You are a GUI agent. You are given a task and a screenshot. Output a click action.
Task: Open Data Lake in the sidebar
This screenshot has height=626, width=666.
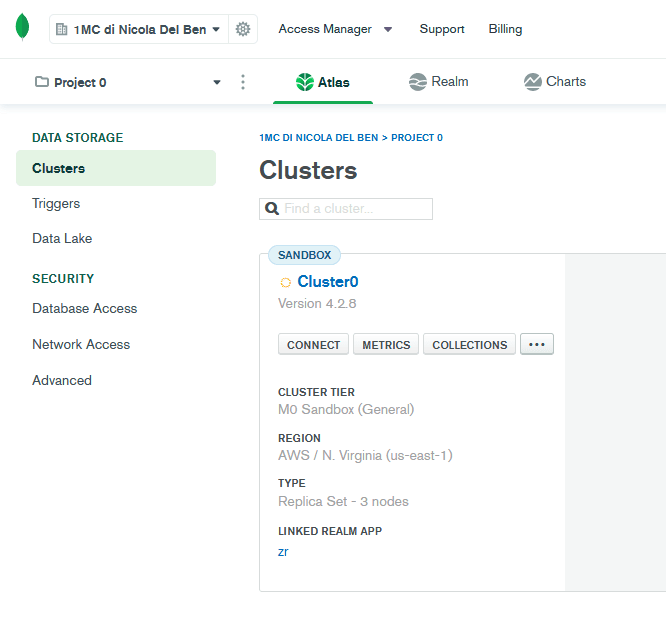coord(62,238)
